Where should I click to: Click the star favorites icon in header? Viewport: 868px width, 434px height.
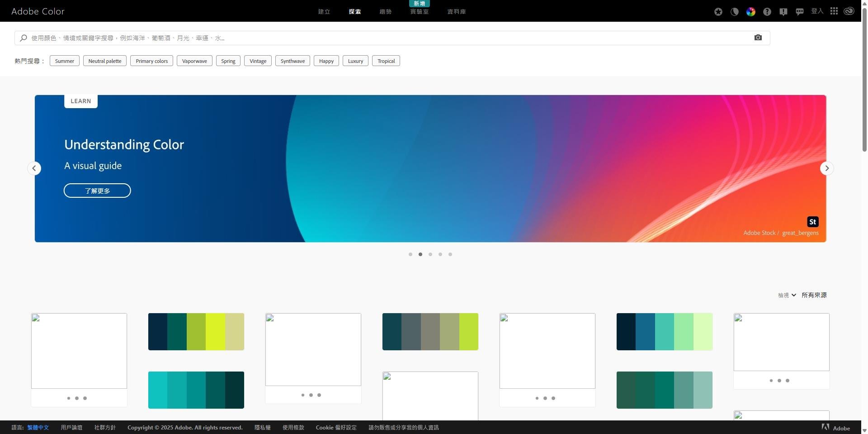point(718,12)
